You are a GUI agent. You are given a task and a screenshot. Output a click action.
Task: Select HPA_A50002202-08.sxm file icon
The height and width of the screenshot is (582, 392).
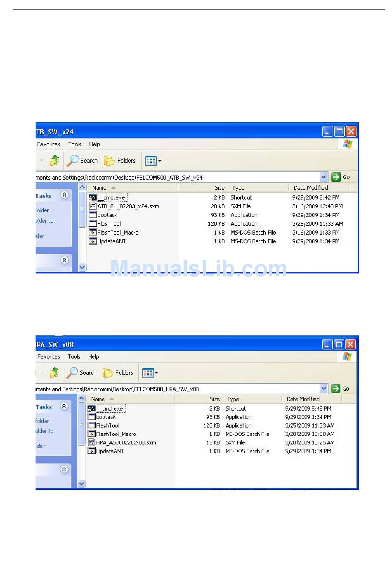click(92, 442)
